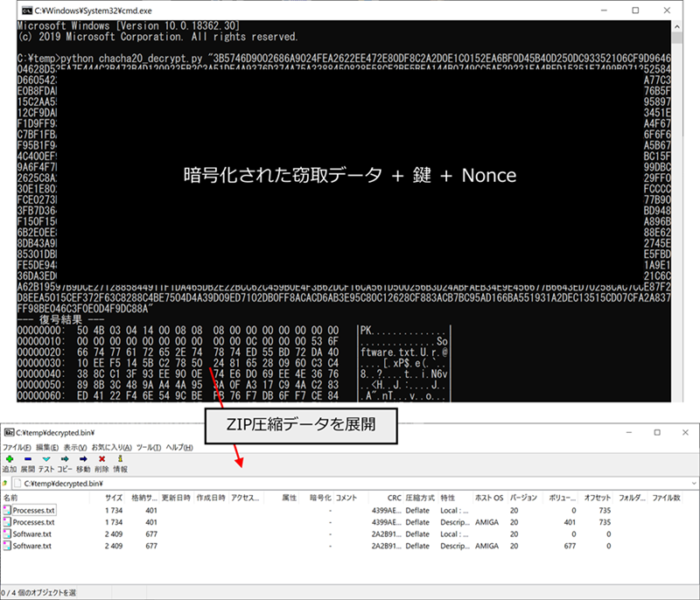Sort by 圧縮方式 column header
Screen dimensions: 700x600
point(420,498)
